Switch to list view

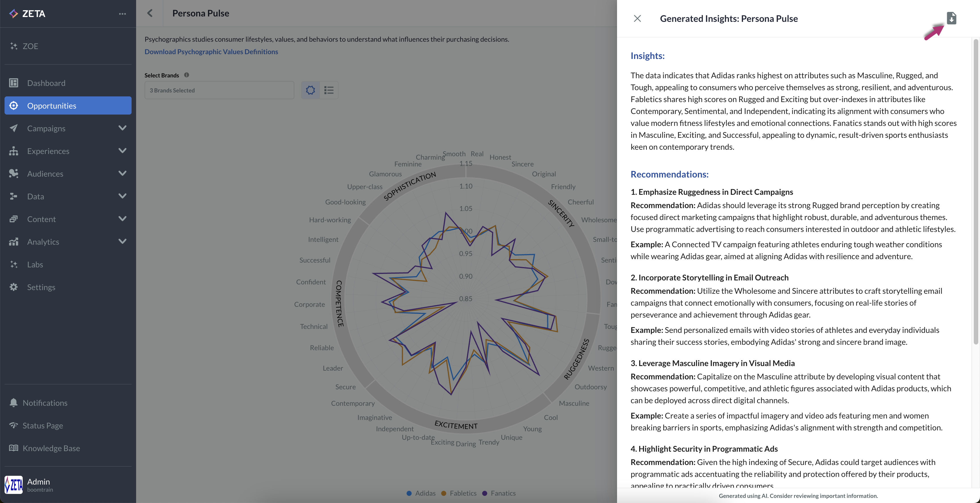pos(329,90)
